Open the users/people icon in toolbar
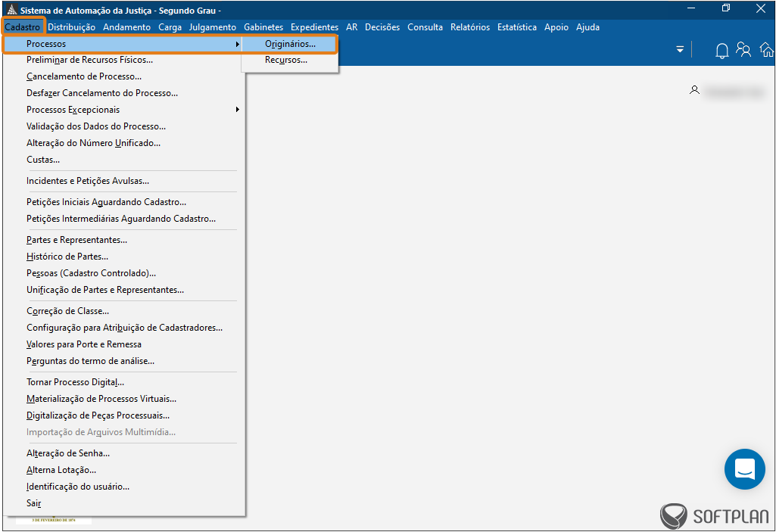Image resolution: width=776 pixels, height=532 pixels. tap(743, 49)
